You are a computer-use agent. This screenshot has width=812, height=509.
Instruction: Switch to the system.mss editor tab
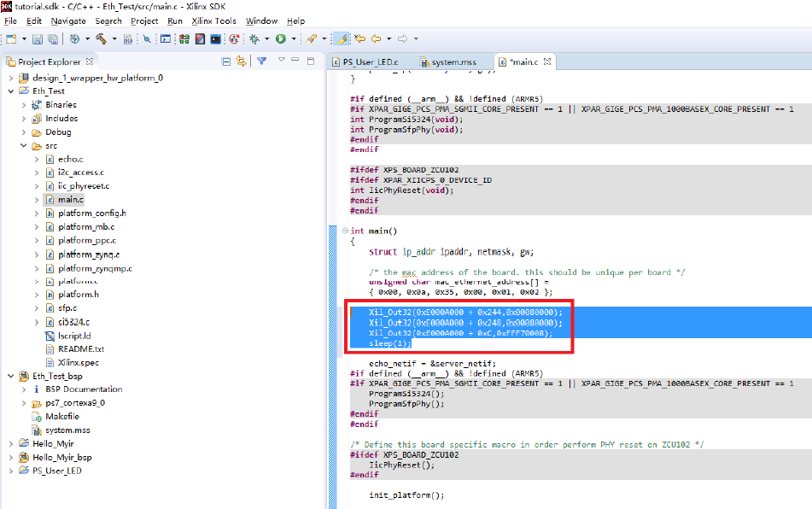pyautogui.click(x=448, y=62)
